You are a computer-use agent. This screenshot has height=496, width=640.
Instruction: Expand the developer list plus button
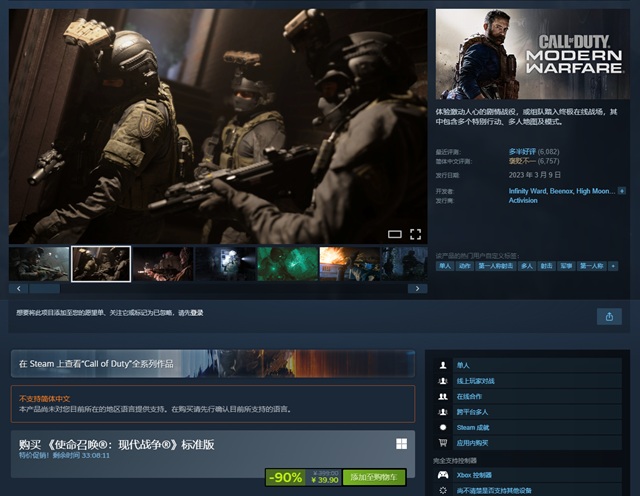[x=622, y=190]
